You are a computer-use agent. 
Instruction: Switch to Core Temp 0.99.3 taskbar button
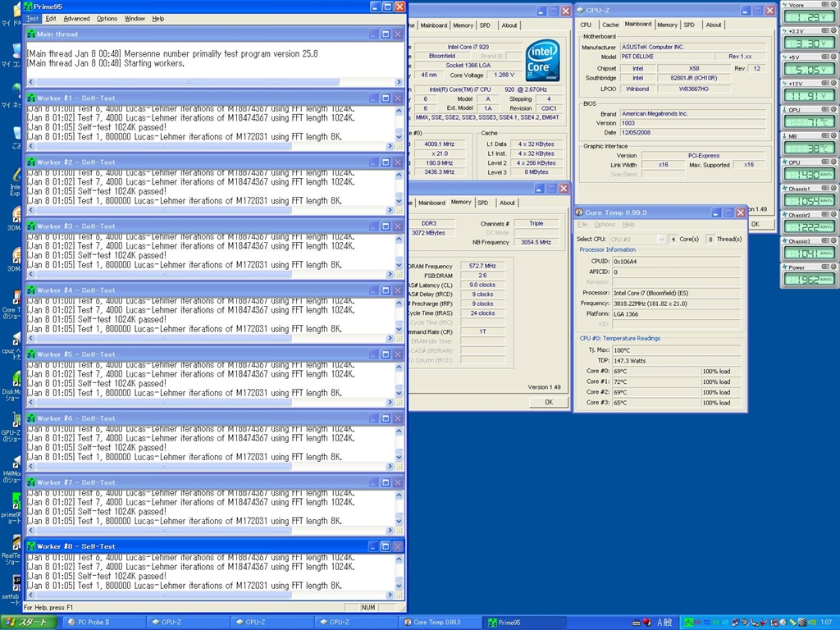[441, 623]
